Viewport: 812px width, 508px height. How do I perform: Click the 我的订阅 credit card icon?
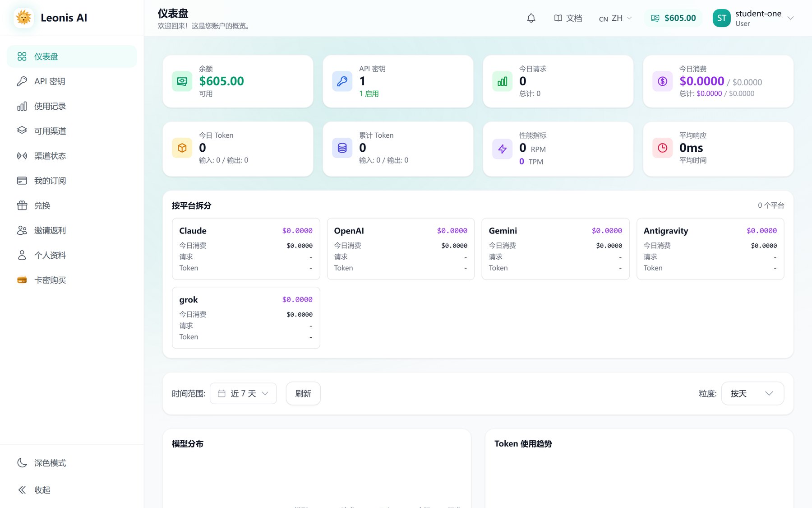(x=22, y=181)
